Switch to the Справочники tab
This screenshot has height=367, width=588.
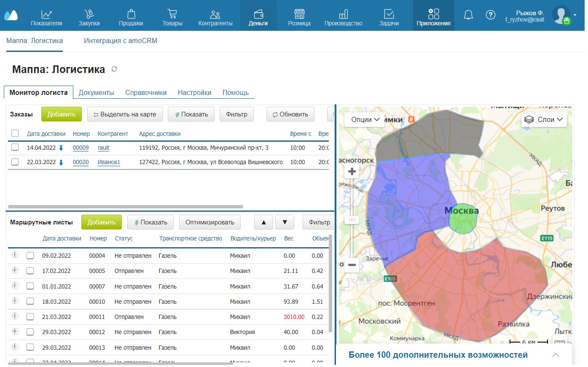tap(146, 92)
